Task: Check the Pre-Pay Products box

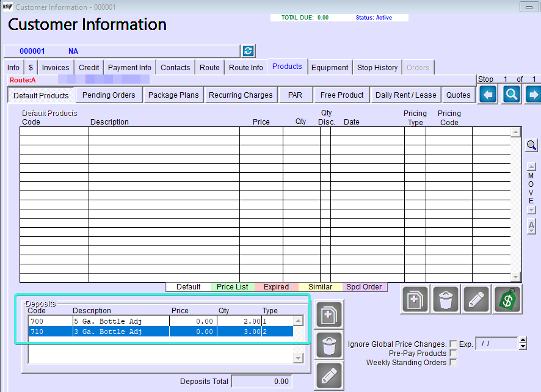Action: pos(453,354)
